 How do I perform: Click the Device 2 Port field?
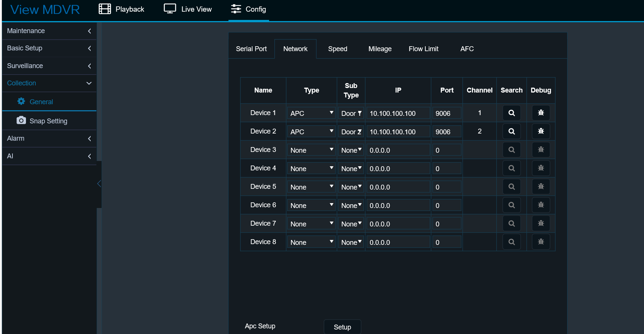446,132
